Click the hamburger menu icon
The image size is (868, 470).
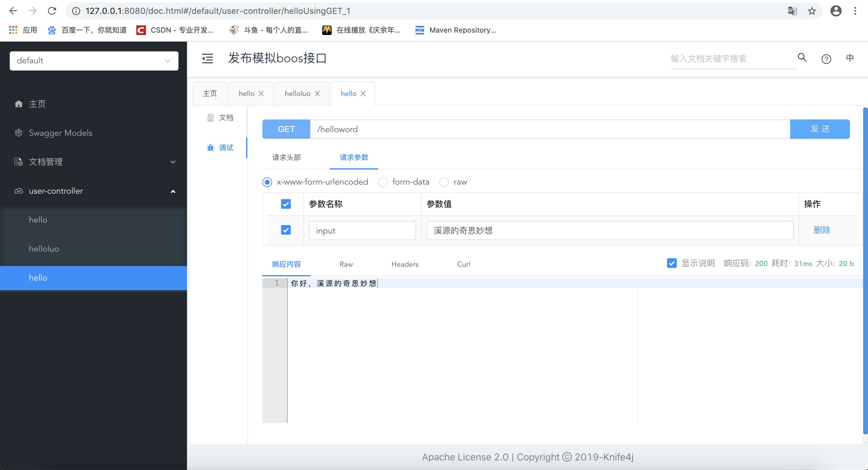tap(207, 59)
